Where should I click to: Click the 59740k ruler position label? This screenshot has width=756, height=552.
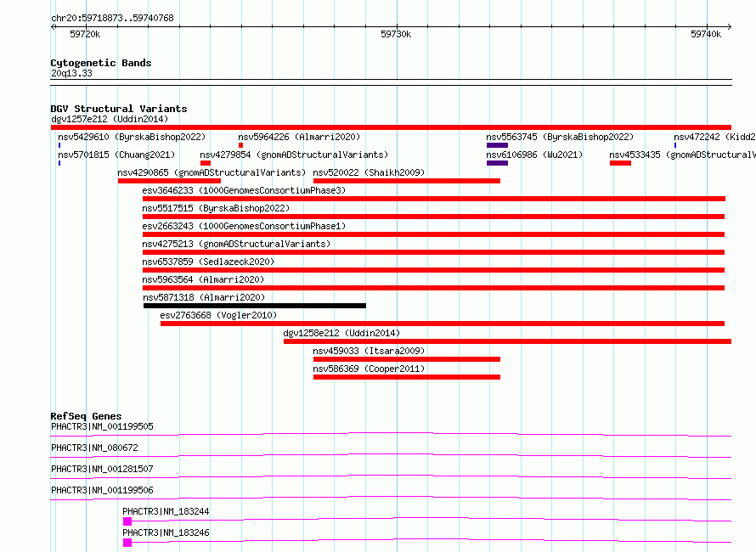(x=706, y=34)
